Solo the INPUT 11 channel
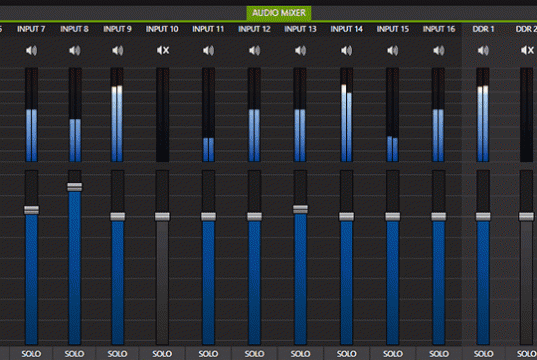Screen dimensions: 537x360 (208, 353)
